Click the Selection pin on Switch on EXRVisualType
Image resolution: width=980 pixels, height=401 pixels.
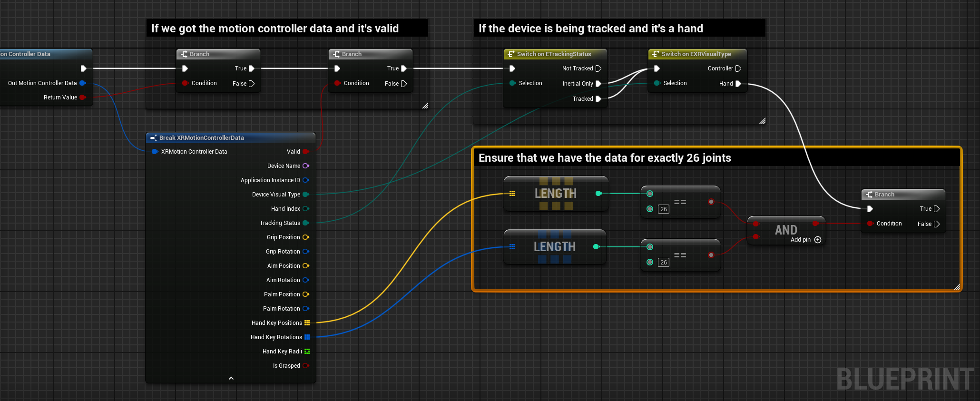tap(657, 83)
